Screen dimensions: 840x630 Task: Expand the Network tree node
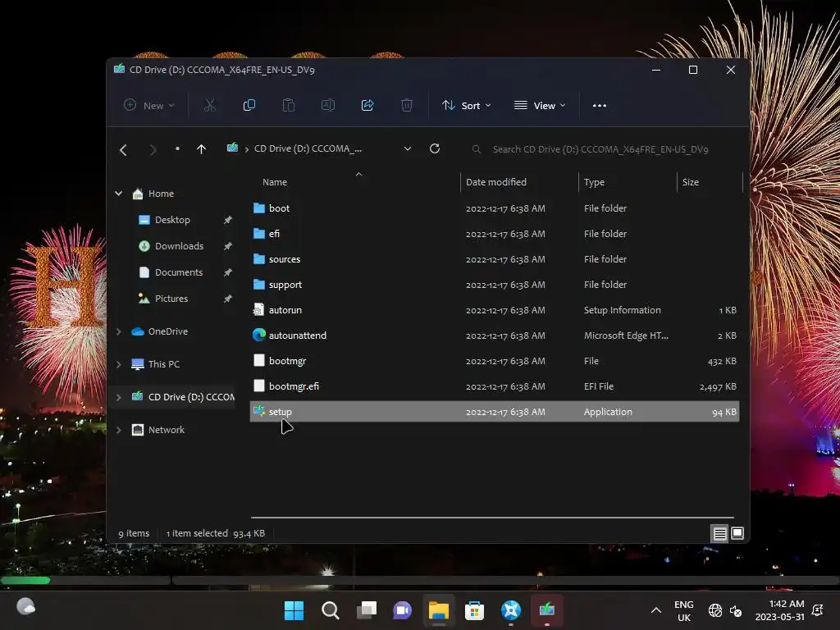(x=118, y=430)
